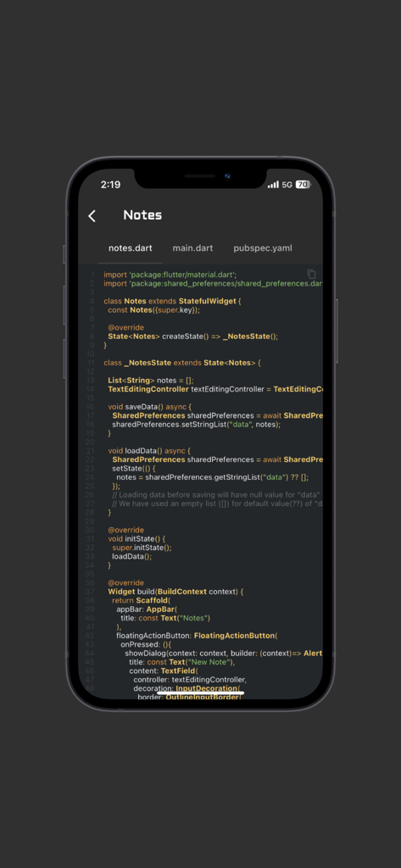This screenshot has height=868, width=401.
Task: Tap the Notes page title
Action: [x=142, y=214]
